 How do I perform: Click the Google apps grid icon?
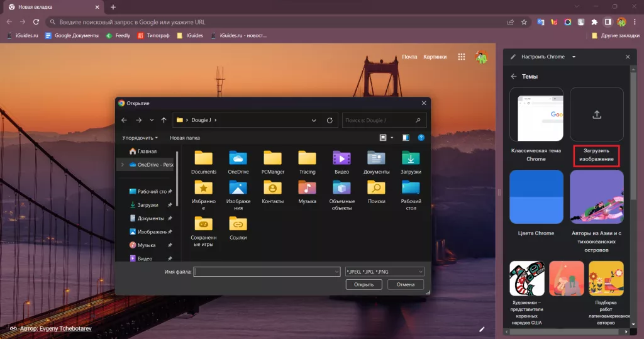(462, 57)
